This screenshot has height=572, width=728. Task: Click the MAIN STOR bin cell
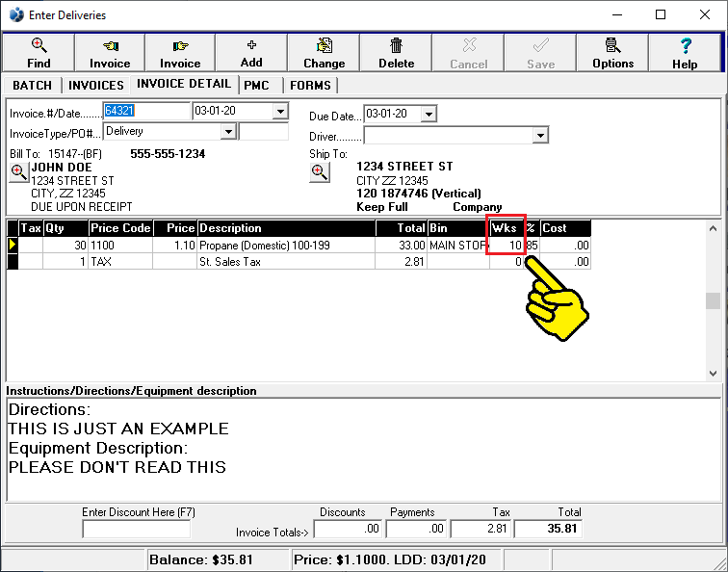tap(457, 246)
